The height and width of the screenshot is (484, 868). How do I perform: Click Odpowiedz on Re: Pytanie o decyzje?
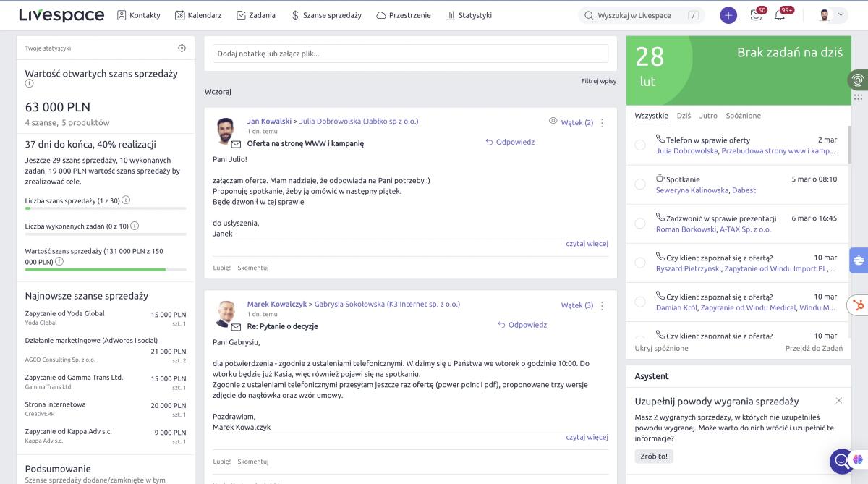[522, 325]
